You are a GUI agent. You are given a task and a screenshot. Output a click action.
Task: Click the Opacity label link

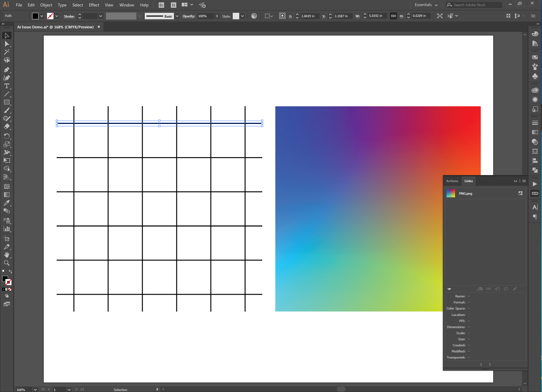(x=189, y=16)
